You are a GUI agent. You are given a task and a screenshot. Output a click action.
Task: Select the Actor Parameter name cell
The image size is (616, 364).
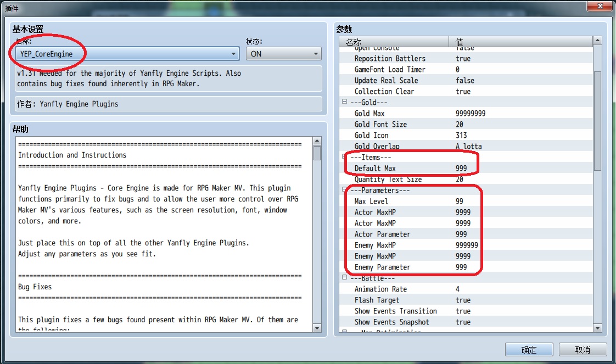(x=382, y=234)
